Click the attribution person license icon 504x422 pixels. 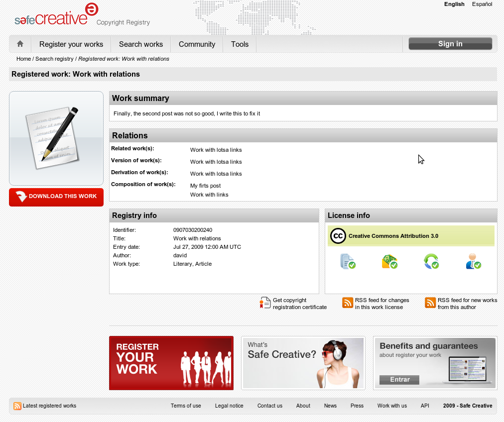(x=473, y=261)
